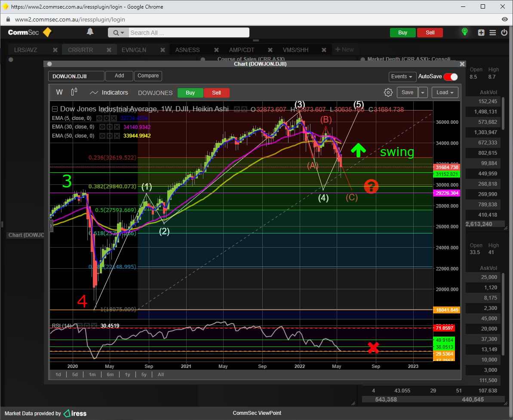Expand the Events dropdown
The width and height of the screenshot is (513, 420).
(402, 77)
